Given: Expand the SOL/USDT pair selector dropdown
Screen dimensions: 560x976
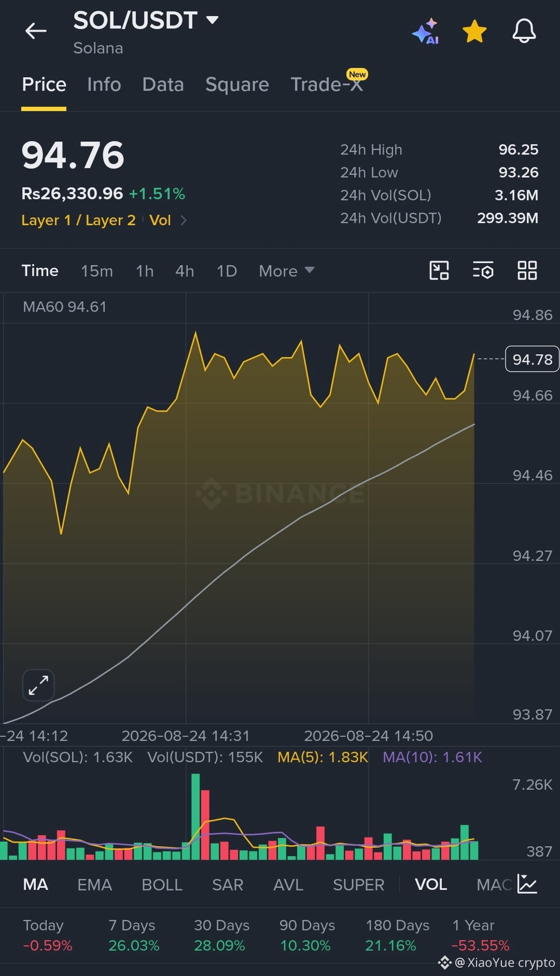Looking at the screenshot, I should click(212, 20).
